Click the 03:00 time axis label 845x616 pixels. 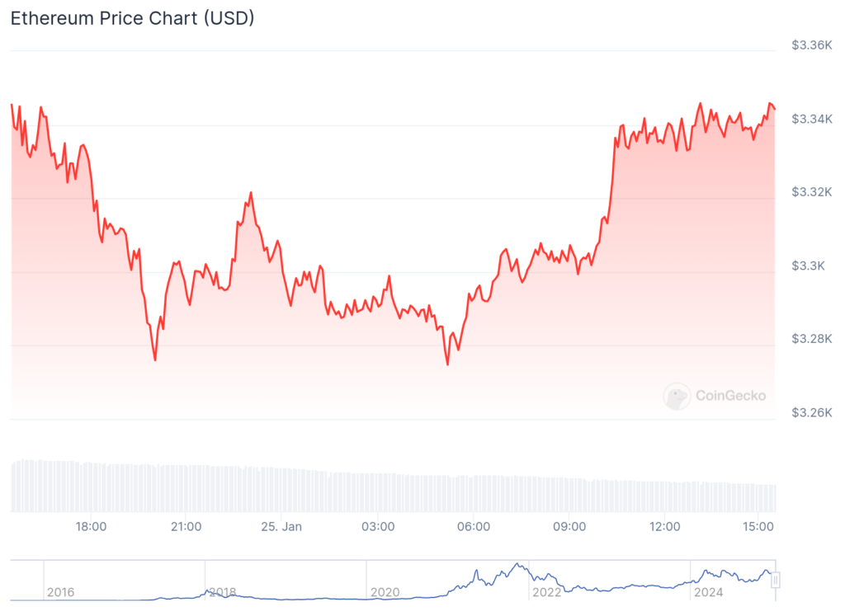click(377, 526)
